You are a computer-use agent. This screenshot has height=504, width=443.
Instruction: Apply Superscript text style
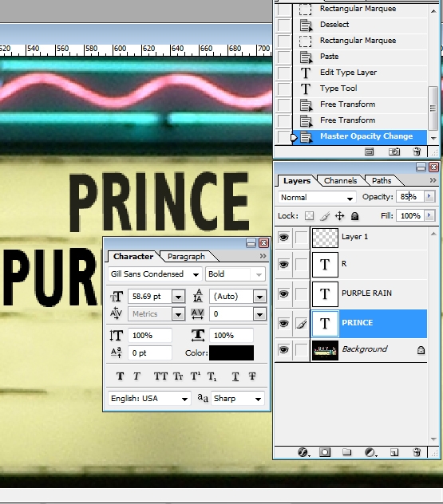(x=195, y=376)
